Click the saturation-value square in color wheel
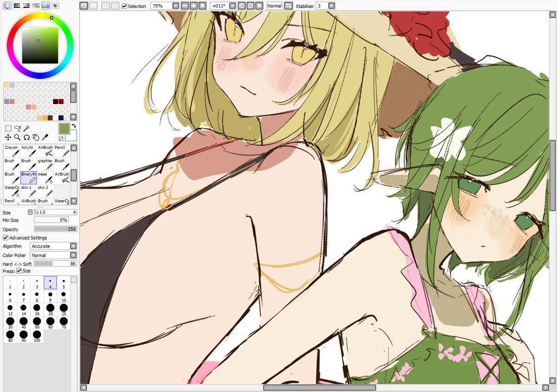This screenshot has width=557, height=392. (40, 46)
